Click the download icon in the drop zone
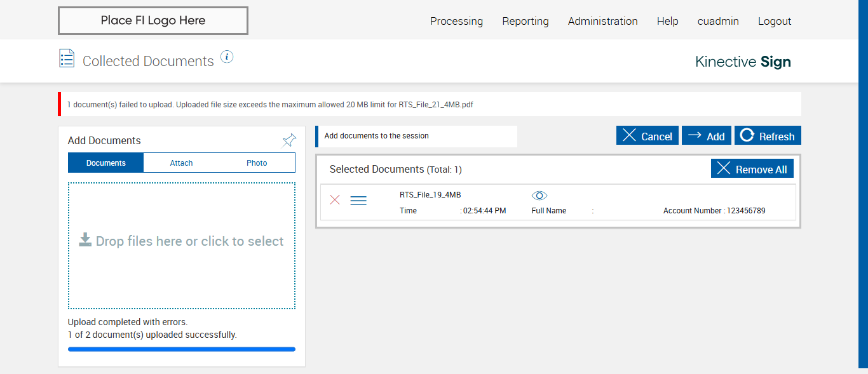 coord(85,239)
